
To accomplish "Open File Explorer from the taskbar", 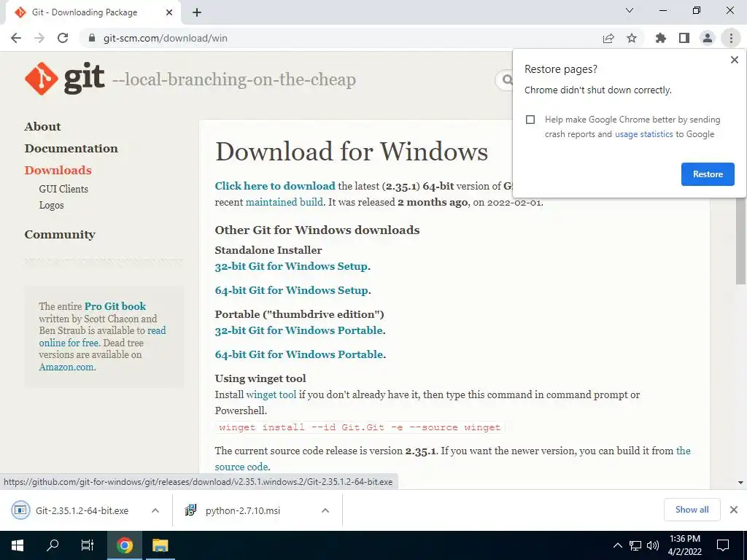I will click(x=160, y=545).
